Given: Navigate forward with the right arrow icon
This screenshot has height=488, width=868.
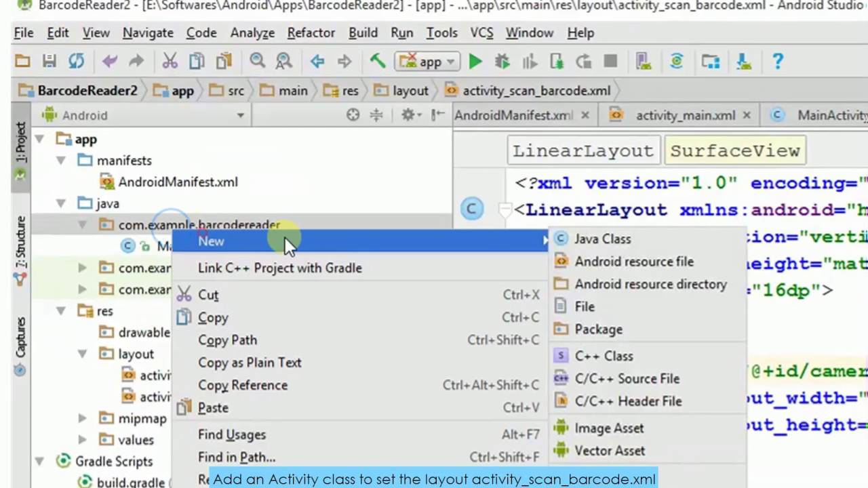Looking at the screenshot, I should click(x=344, y=62).
